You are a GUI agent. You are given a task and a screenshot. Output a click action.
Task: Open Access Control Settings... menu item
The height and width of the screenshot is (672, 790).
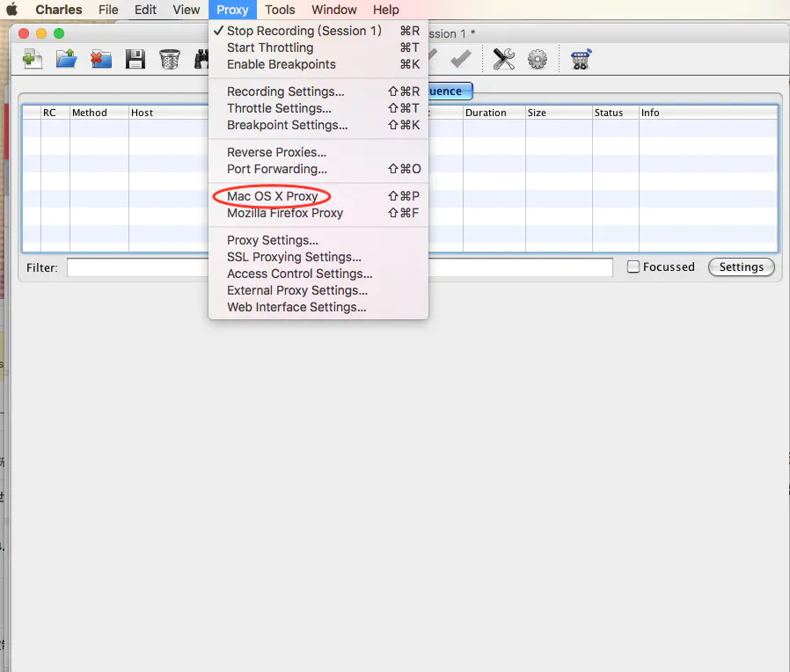318,273
